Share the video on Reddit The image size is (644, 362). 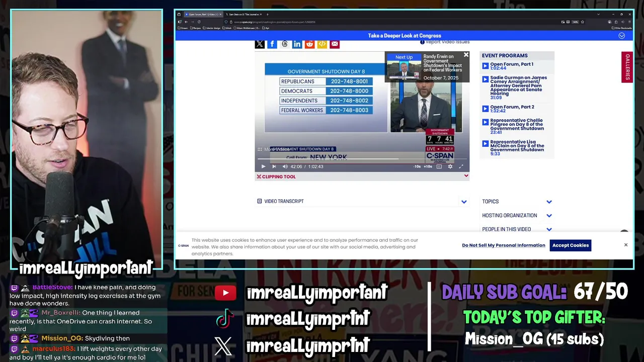309,44
